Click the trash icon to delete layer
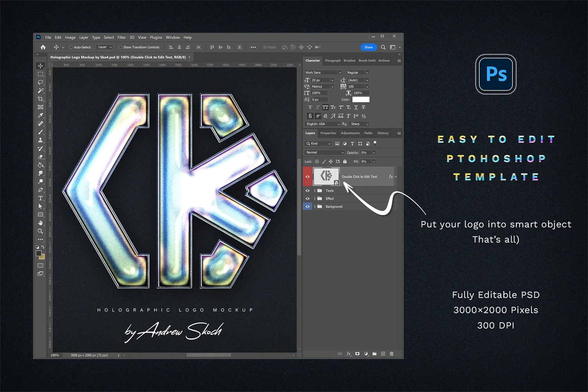This screenshot has height=392, width=588. pos(391,354)
